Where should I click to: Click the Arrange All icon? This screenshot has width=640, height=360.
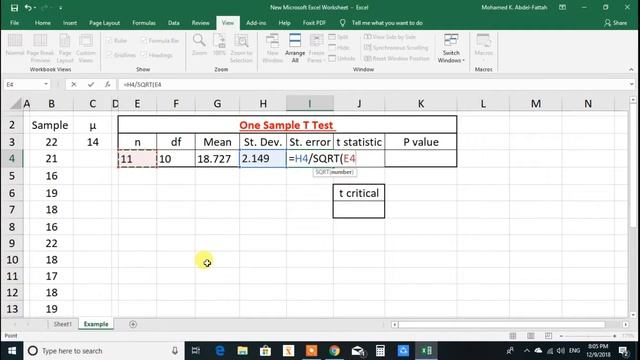click(295, 48)
